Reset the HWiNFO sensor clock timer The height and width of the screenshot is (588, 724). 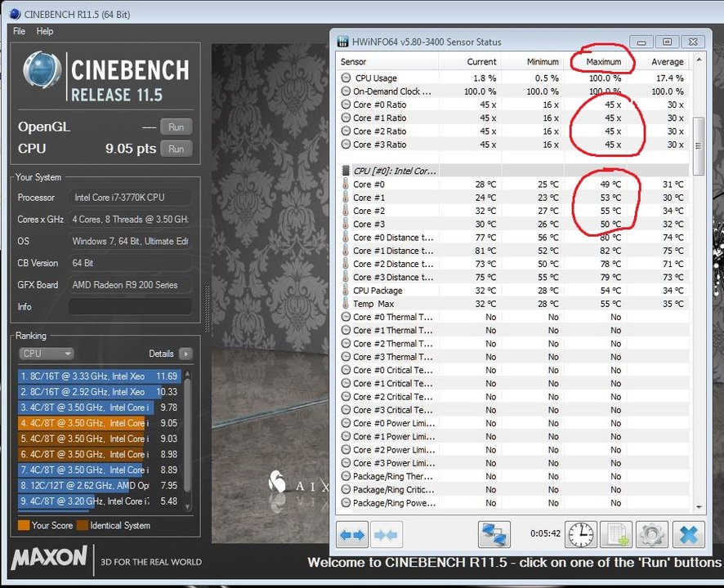pyautogui.click(x=580, y=534)
